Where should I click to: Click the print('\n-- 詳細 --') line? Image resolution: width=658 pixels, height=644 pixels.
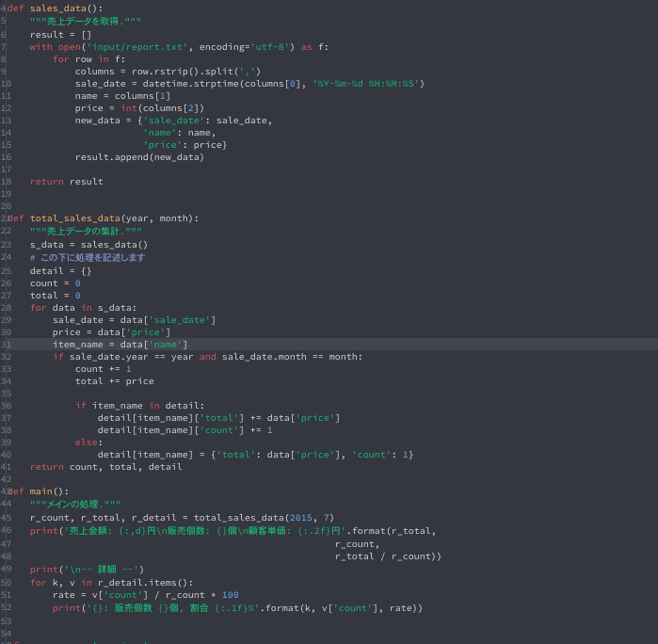pyautogui.click(x=87, y=570)
